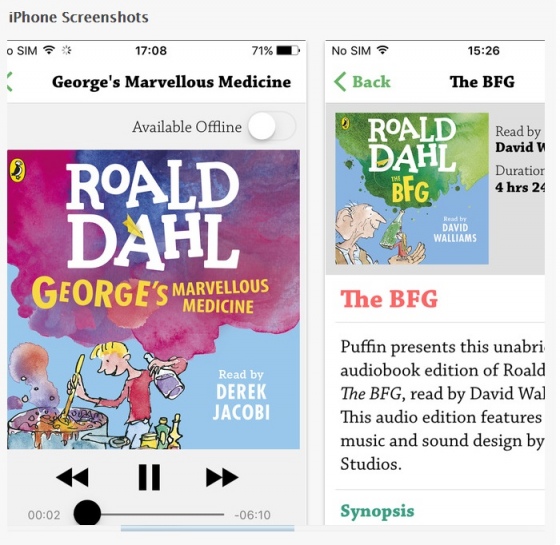Tap the fast-forward double-arrow button
The width and height of the screenshot is (560, 545).
click(222, 477)
